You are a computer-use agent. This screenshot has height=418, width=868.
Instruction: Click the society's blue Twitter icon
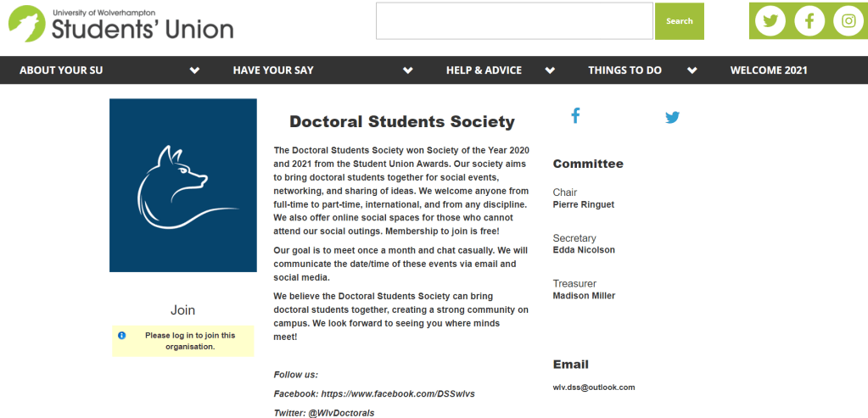point(672,118)
